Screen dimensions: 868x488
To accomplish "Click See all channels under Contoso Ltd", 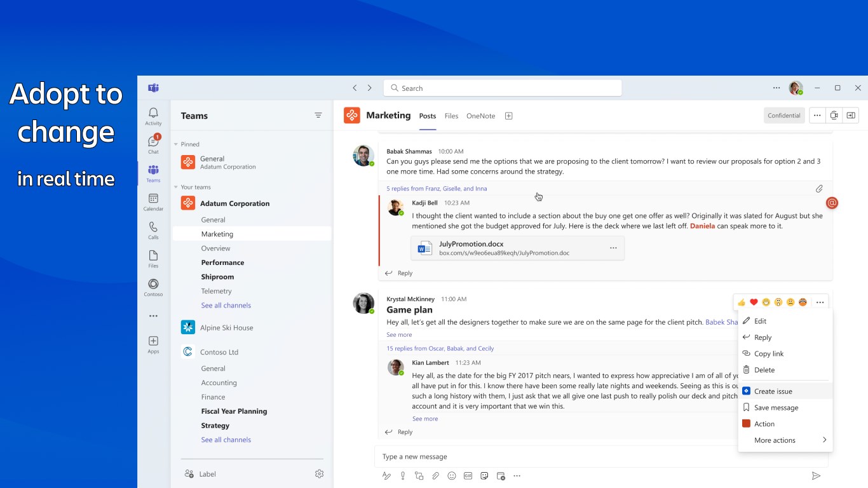I will click(226, 440).
